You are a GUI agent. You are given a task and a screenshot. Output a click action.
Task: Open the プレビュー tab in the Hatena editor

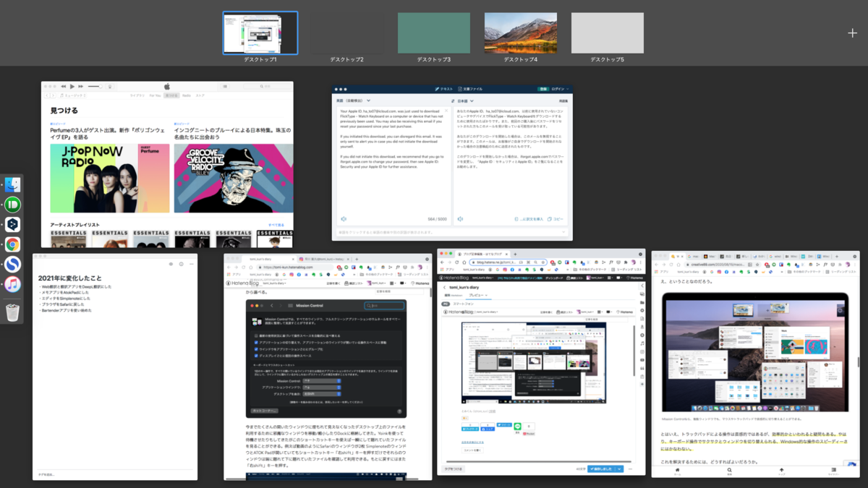[477, 295]
